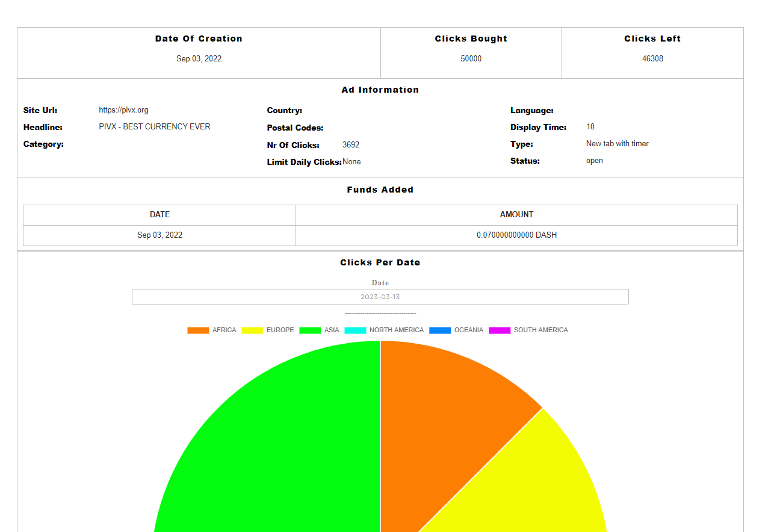
Task: Click the Type value New tab with timer
Action: pyautogui.click(x=618, y=144)
